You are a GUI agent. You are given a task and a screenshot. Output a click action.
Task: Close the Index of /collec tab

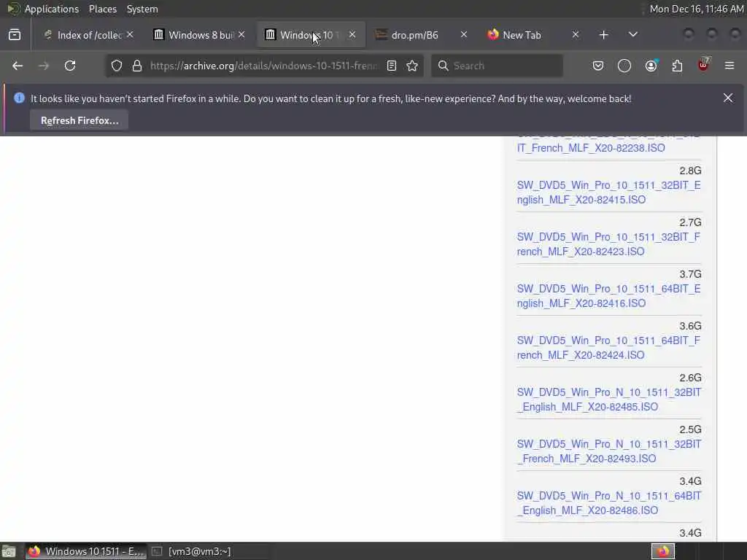point(130,35)
